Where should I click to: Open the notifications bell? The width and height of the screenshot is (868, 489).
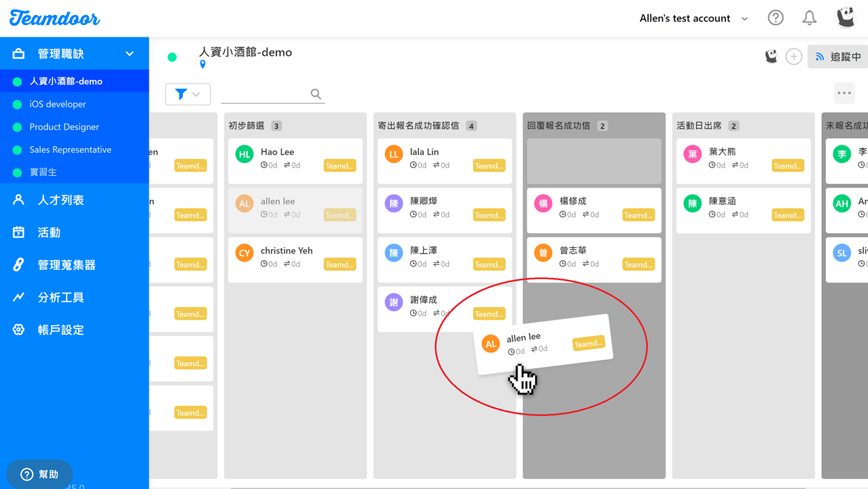[810, 18]
